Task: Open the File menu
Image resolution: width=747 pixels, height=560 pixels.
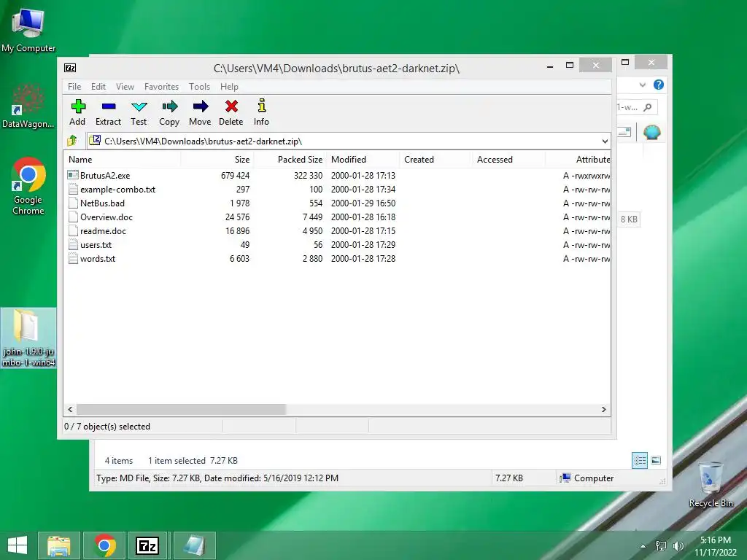Action: (74, 87)
